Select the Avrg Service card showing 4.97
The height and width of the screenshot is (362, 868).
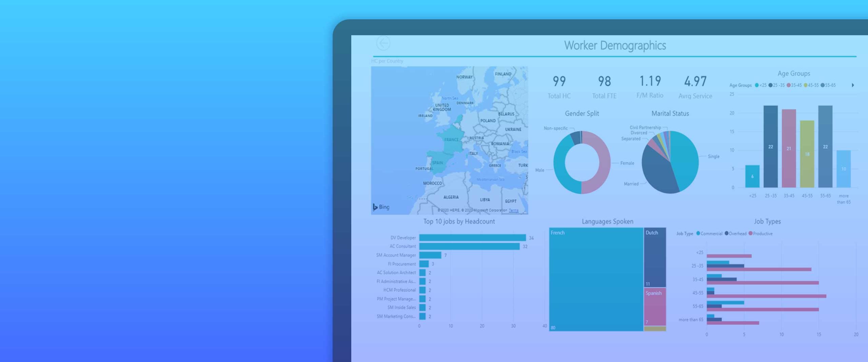695,87
